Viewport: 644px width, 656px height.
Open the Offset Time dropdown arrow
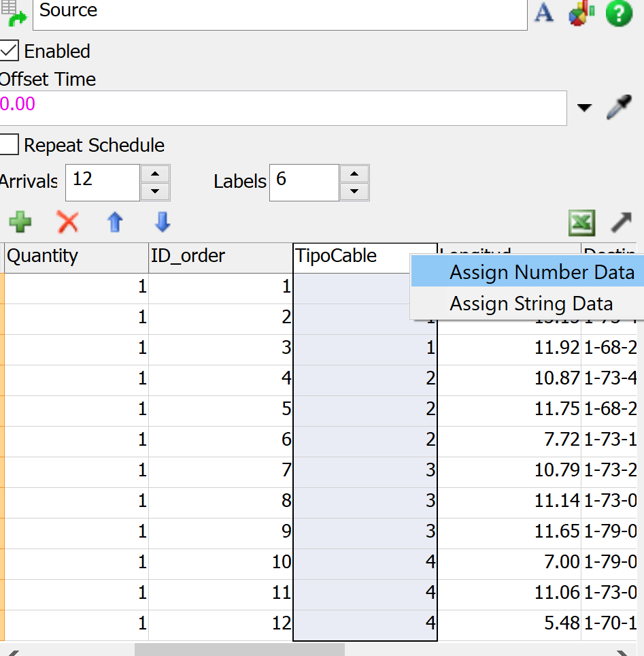(x=584, y=108)
